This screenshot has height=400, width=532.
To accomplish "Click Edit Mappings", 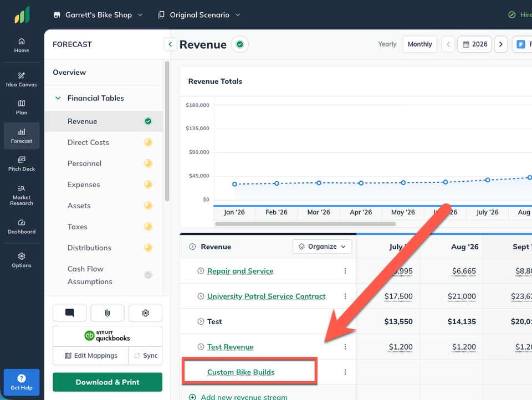I will [x=90, y=356].
